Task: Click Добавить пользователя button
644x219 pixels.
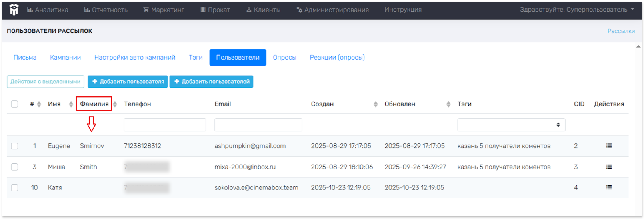Action: click(x=128, y=82)
